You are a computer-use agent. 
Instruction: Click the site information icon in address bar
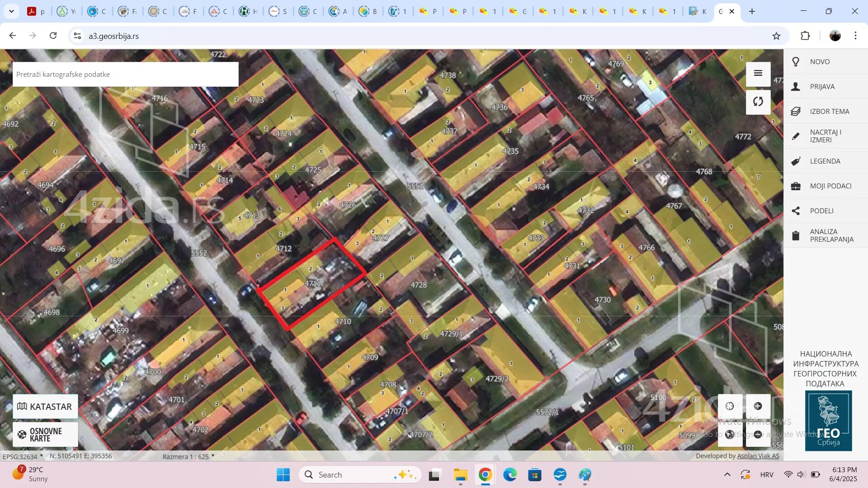(x=77, y=36)
